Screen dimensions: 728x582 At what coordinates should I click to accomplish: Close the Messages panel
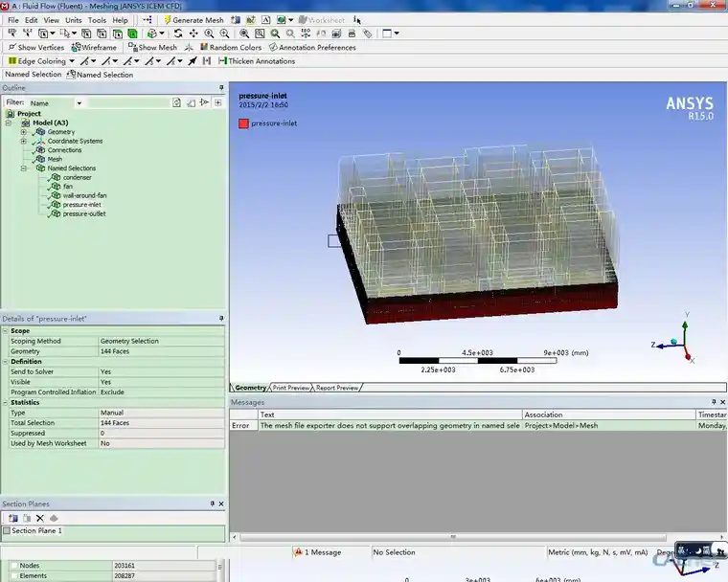(722, 402)
